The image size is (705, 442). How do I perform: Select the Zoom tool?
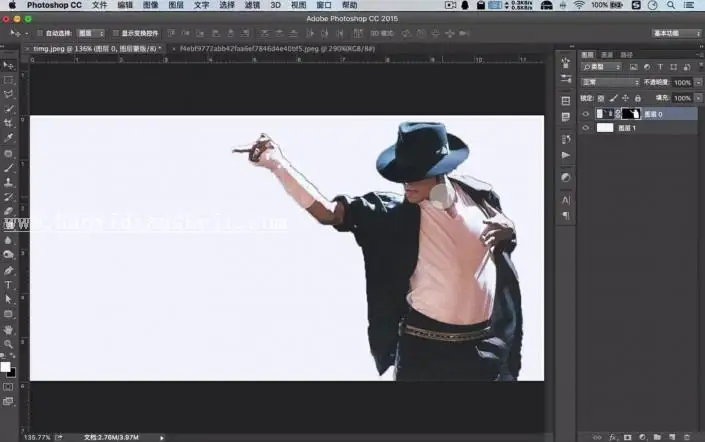click(x=8, y=344)
